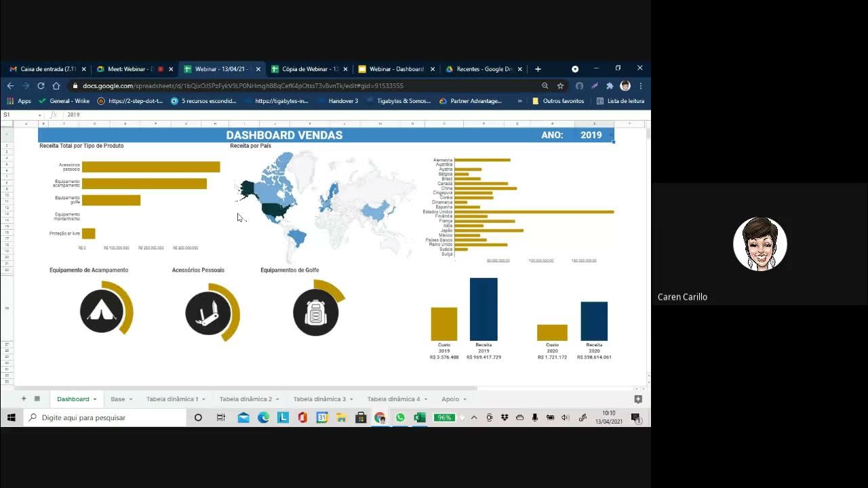Open the Chrome Extensions puzzle icon
Screen dimensions: 868x488
610,86
